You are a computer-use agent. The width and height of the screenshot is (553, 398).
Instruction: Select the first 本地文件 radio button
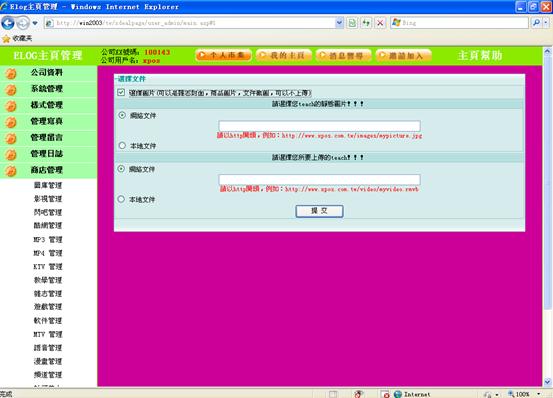pyautogui.click(x=122, y=145)
